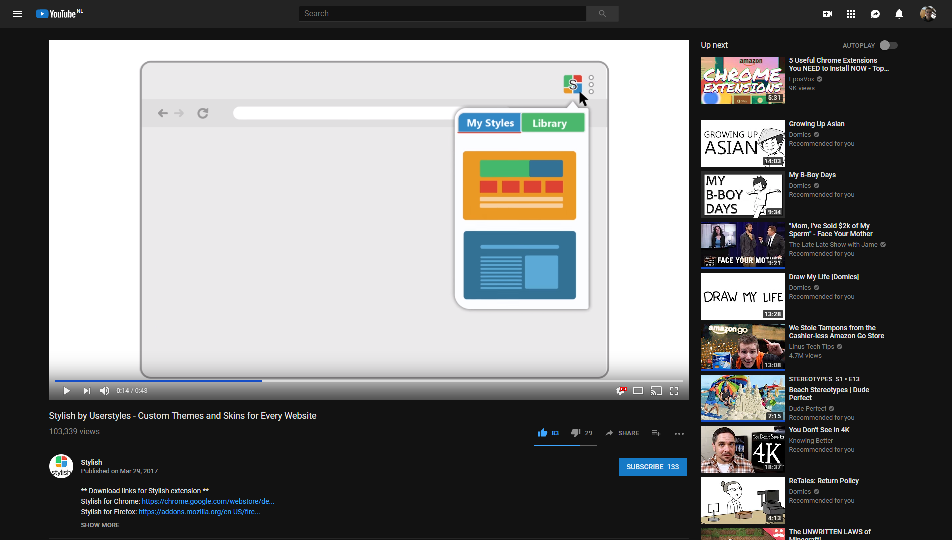Switch to theater mode
Screen dimensions: 952x540
tap(638, 391)
